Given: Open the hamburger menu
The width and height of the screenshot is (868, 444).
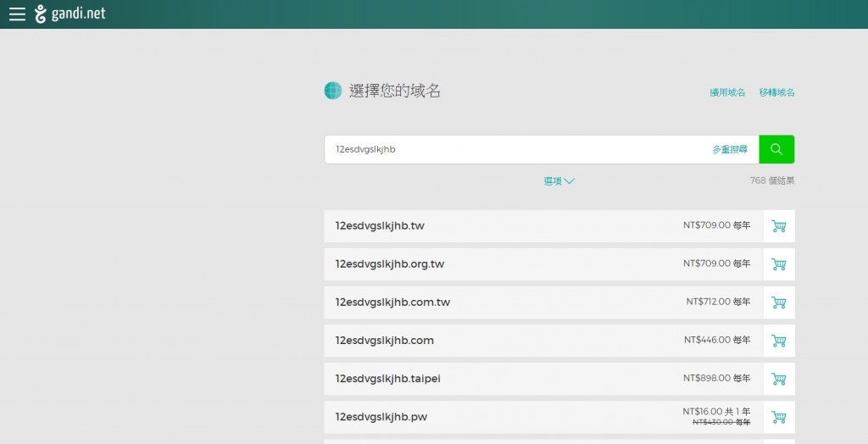Looking at the screenshot, I should point(17,14).
